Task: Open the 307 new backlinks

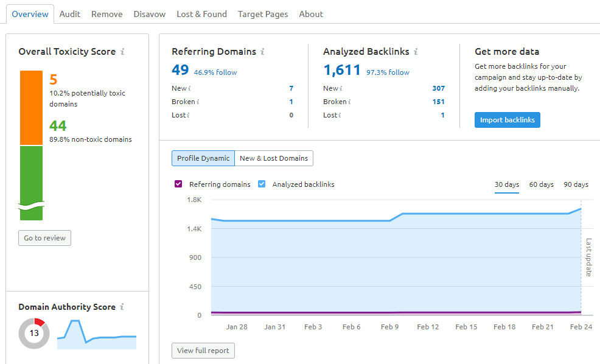Action: pyautogui.click(x=439, y=88)
